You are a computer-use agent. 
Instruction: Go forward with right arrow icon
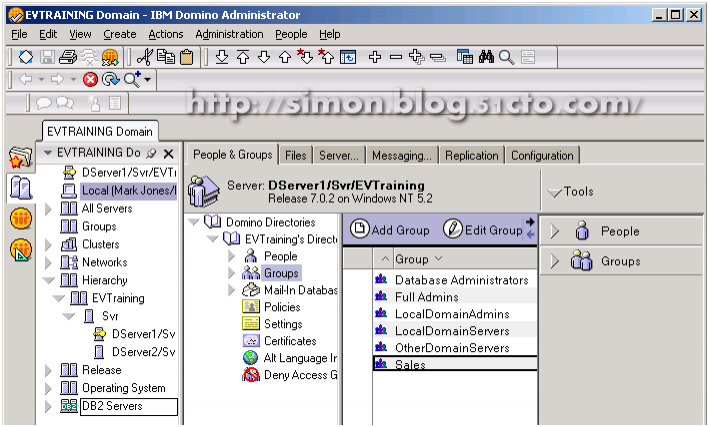tap(57, 79)
